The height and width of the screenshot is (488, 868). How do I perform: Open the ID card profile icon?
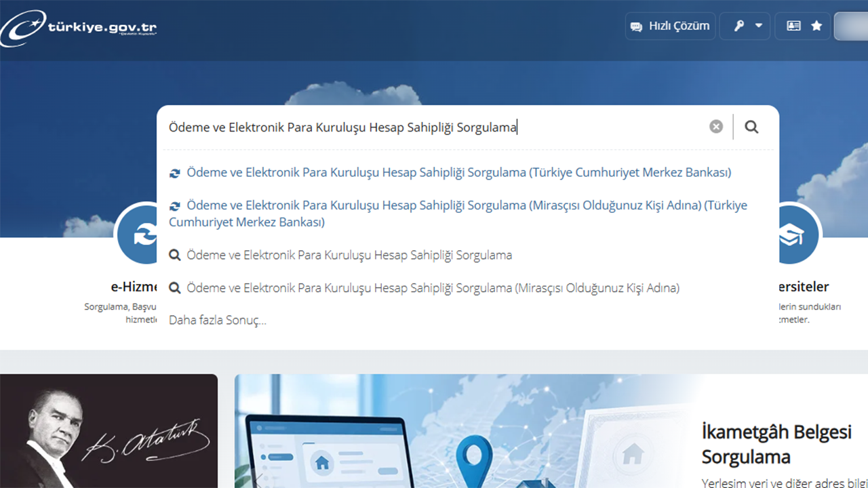pos(793,26)
